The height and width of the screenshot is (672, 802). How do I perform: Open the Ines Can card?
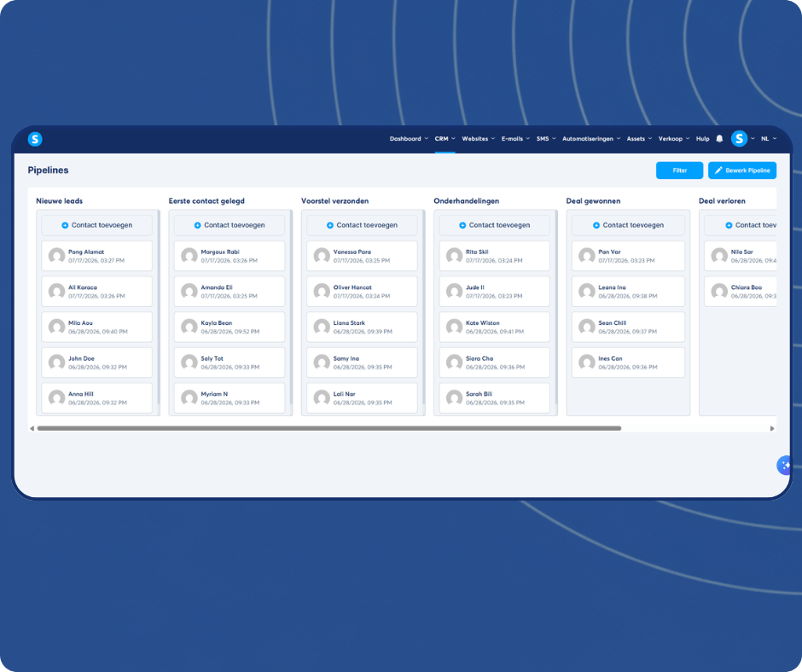628,362
